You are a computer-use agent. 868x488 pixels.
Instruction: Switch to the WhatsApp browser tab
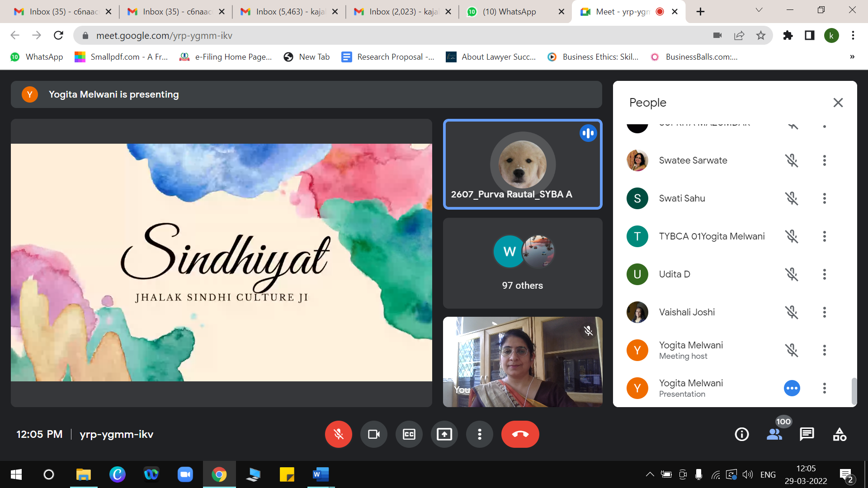click(509, 12)
